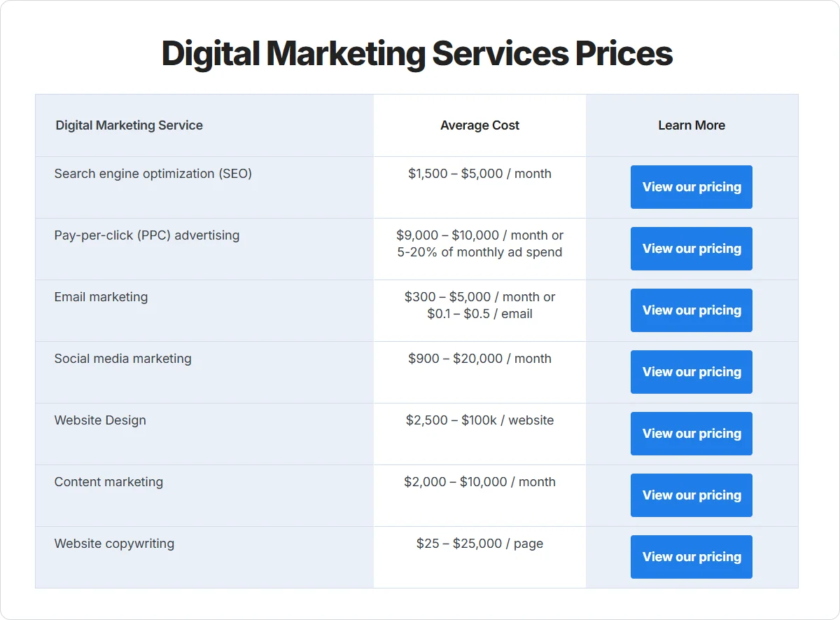Click the Digital Marketing Services Prices heading
This screenshot has width=840, height=620.
[417, 54]
